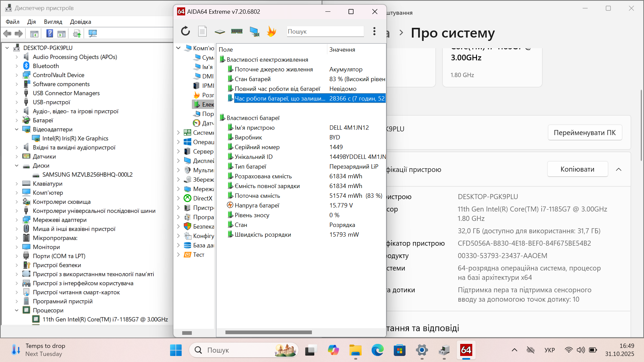Open the monitor diagnostics toolbar icon
This screenshot has height=362, width=644.
[255, 31]
